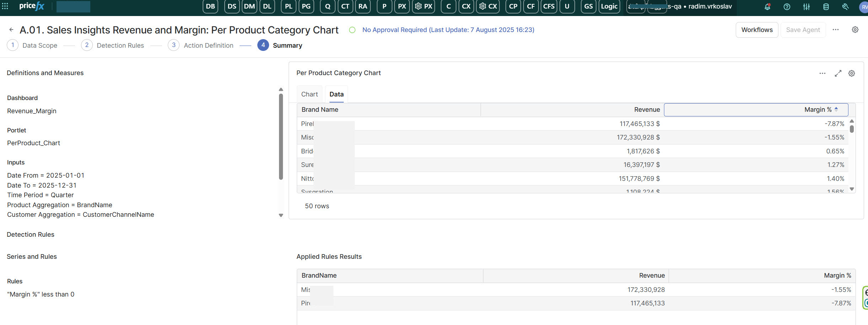Go back using the left arrow
This screenshot has height=325, width=868.
[x=11, y=30]
